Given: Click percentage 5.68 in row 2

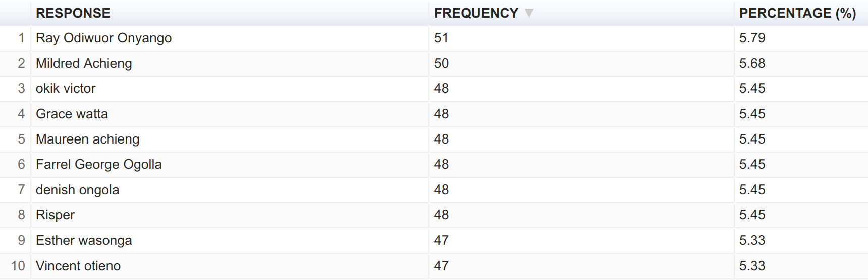Looking at the screenshot, I should point(752,64).
